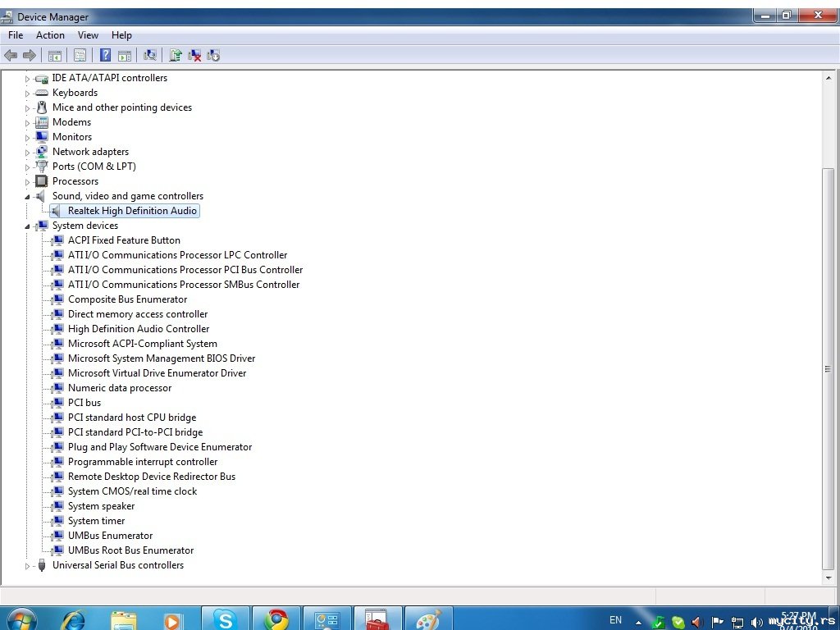Image resolution: width=840 pixels, height=630 pixels.
Task: Toggle the Show/Hide Action Pane toolbar icon
Action: (125, 55)
